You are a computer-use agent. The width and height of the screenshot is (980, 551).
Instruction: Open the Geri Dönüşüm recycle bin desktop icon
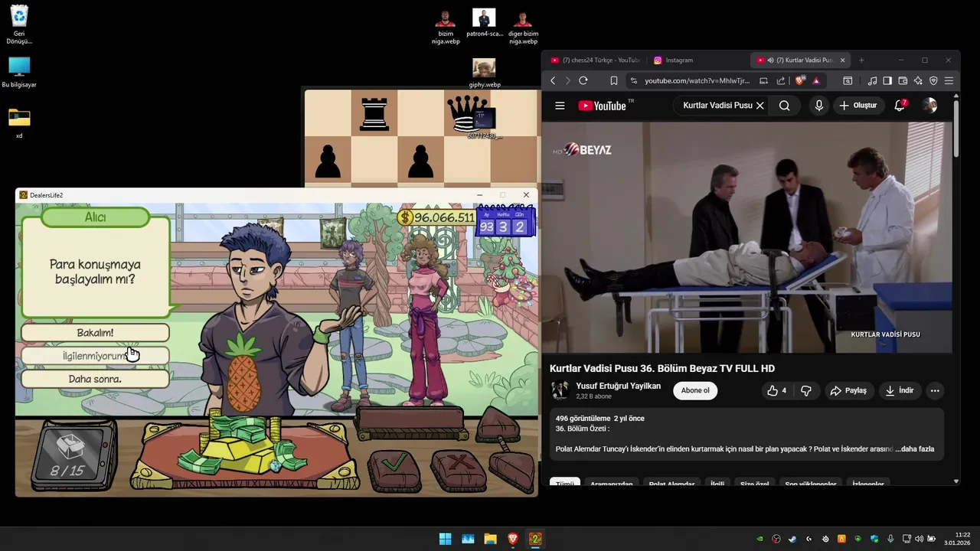pos(19,25)
